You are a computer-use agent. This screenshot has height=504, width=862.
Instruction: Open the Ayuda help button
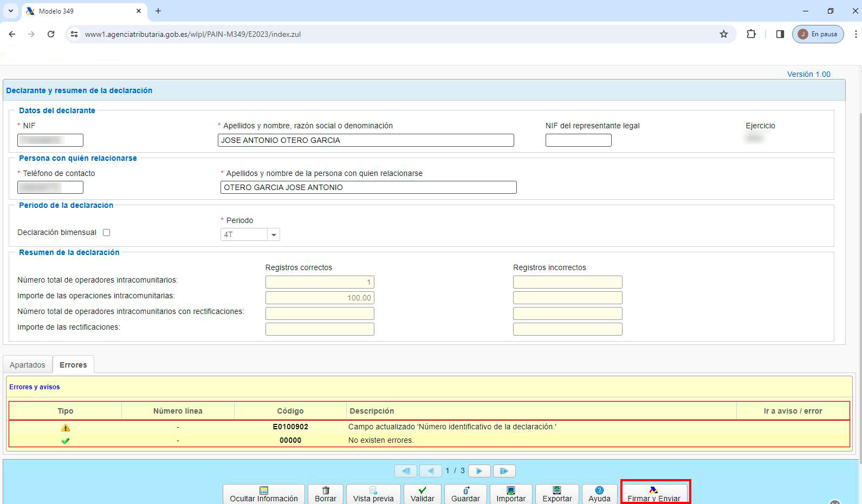[x=599, y=494]
